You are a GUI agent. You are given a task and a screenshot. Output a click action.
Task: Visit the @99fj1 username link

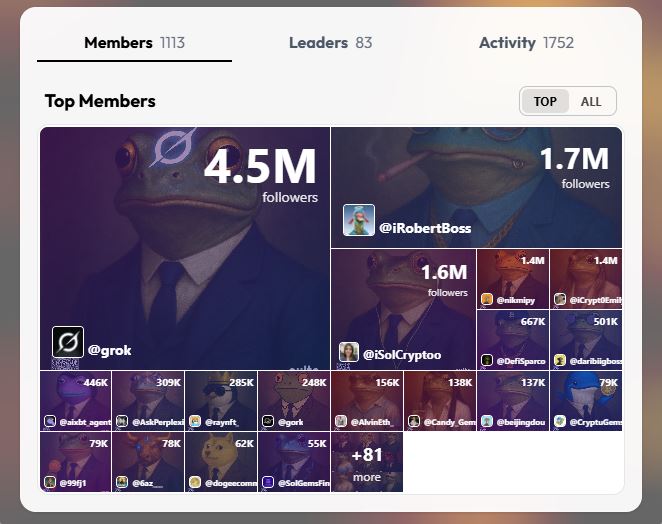[x=73, y=483]
